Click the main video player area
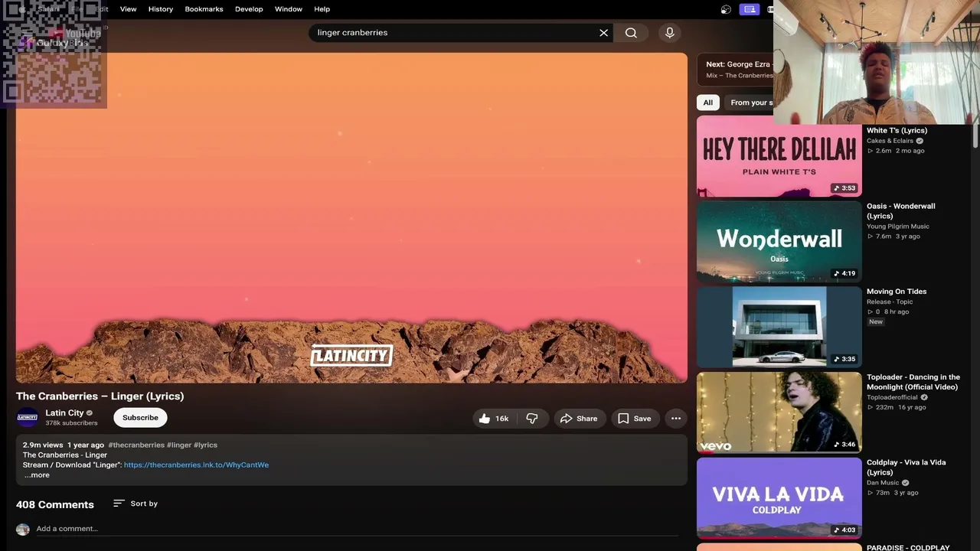This screenshot has height=551, width=980. 351,218
